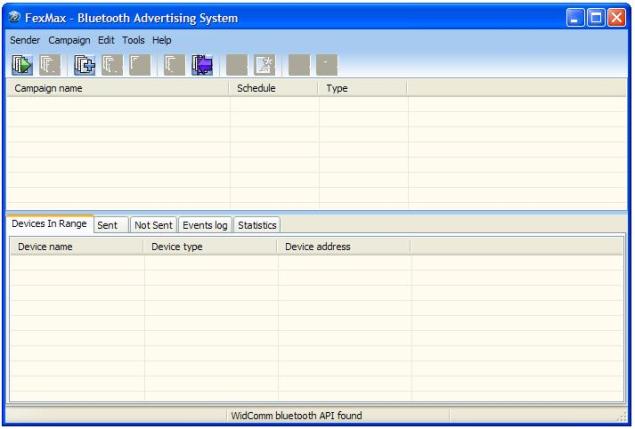Image resolution: width=635 pixels, height=429 pixels.
Task: Minimize the FexMax window
Action: (575, 18)
